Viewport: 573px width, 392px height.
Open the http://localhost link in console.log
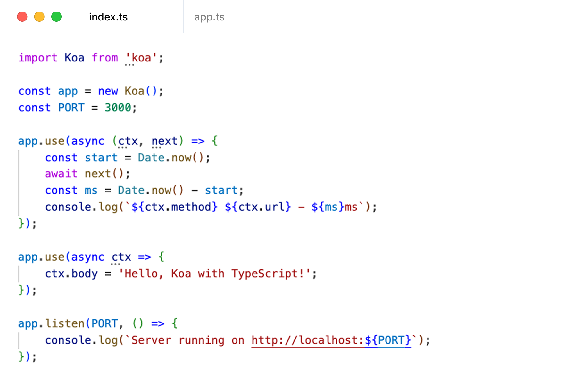[307, 340]
